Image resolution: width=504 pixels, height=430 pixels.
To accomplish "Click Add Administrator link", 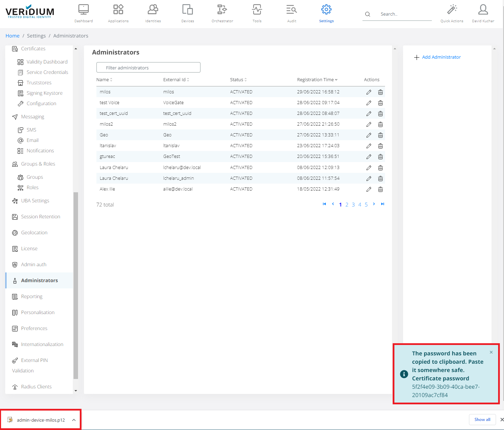I will pyautogui.click(x=441, y=57).
